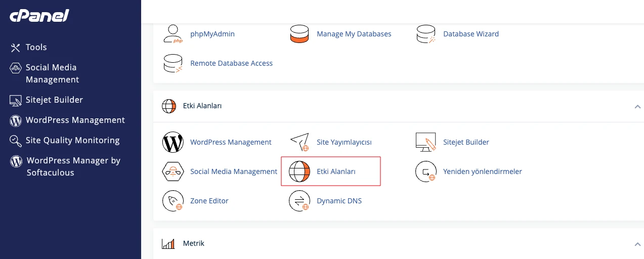The image size is (644, 259).
Task: Click Social Media Management sidebar icon
Action: (x=16, y=68)
